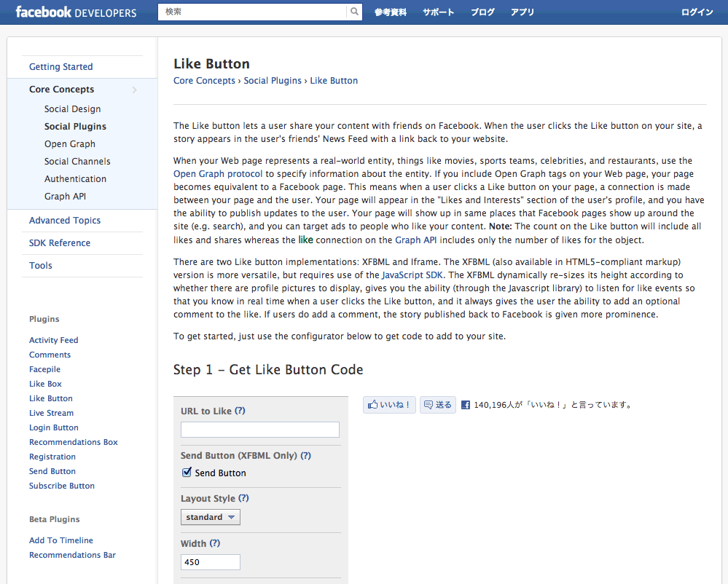Open Social Design sidebar item
The image size is (728, 584).
tap(72, 109)
